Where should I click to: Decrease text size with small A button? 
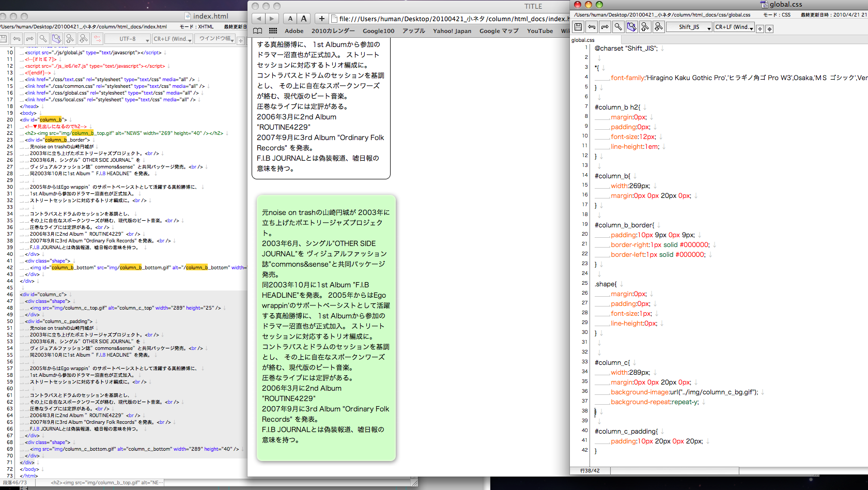[x=290, y=19]
